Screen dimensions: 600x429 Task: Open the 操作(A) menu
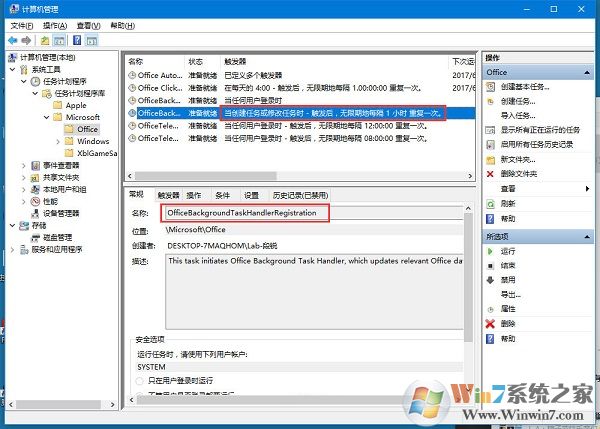55,26
